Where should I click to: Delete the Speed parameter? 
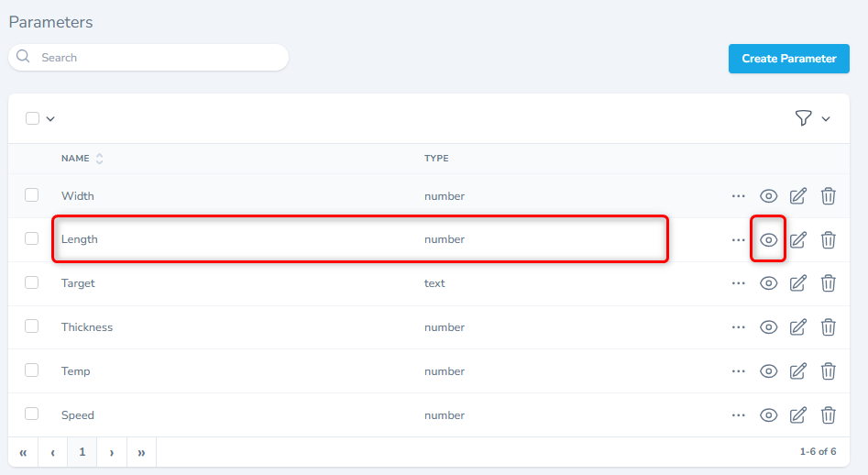828,415
